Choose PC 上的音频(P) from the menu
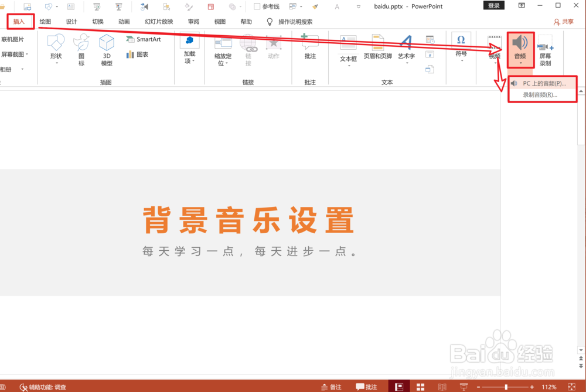 click(544, 83)
